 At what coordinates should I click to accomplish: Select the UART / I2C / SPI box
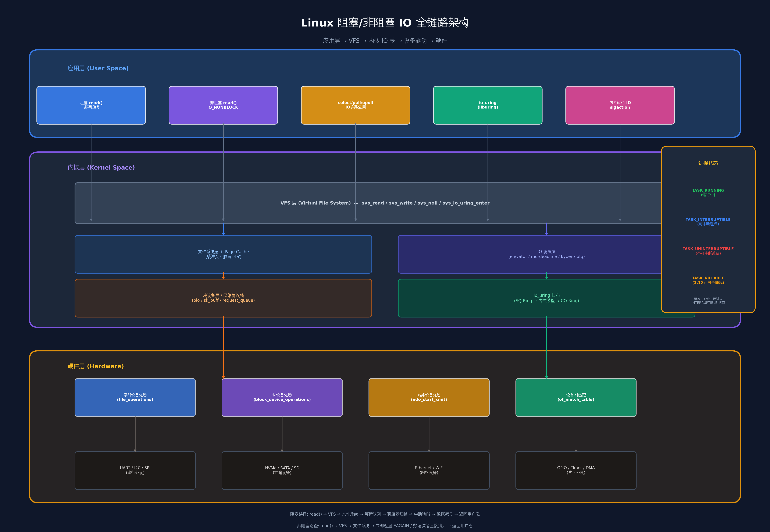pos(135,470)
